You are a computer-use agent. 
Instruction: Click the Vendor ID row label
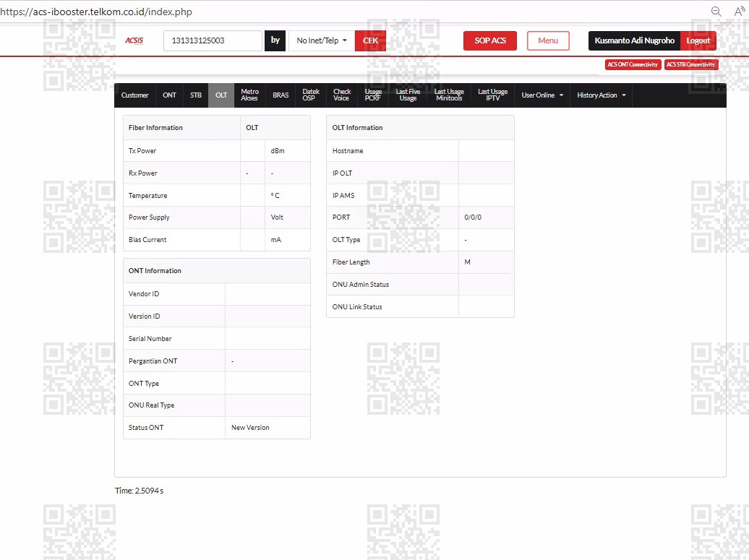144,293
